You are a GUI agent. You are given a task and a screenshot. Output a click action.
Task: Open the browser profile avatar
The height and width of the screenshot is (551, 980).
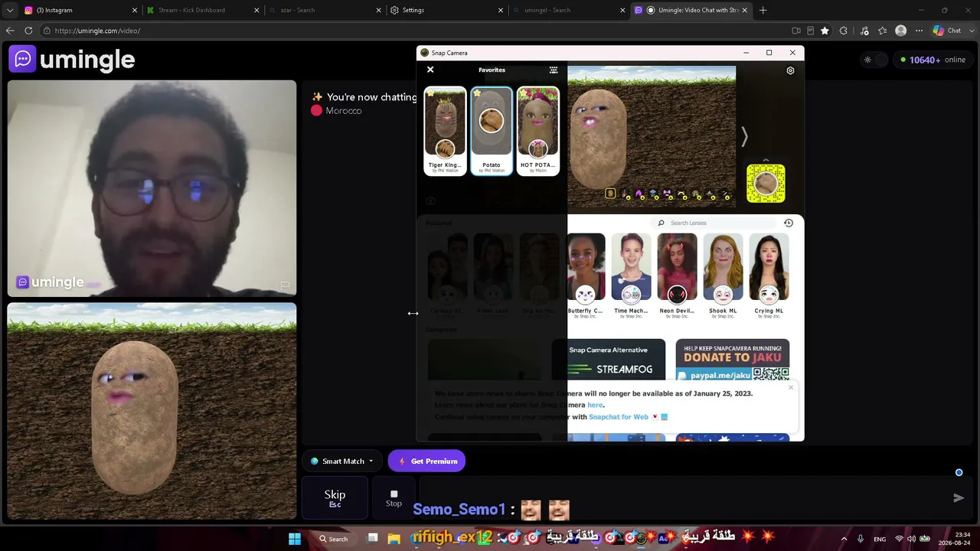(x=901, y=31)
